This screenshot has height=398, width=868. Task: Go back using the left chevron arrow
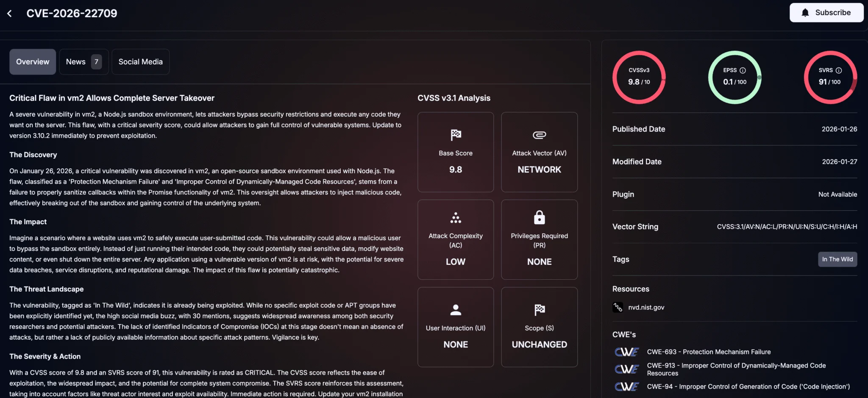9,14
